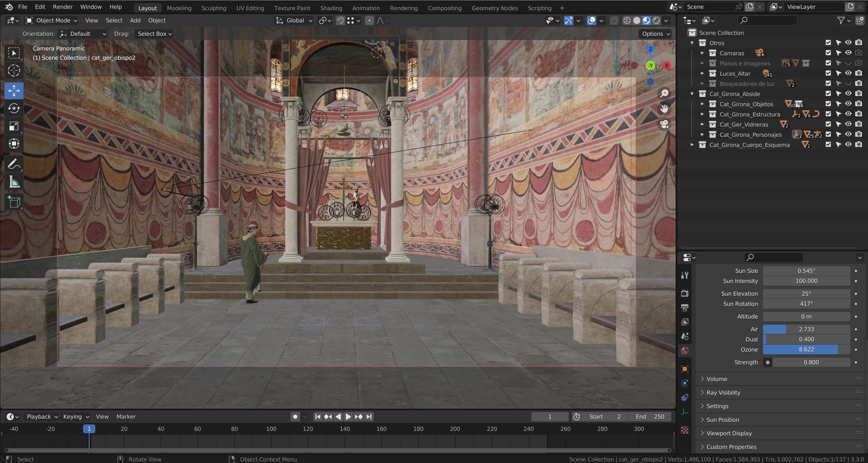
Task: Expand the Ray Visibility panel
Action: (x=723, y=393)
